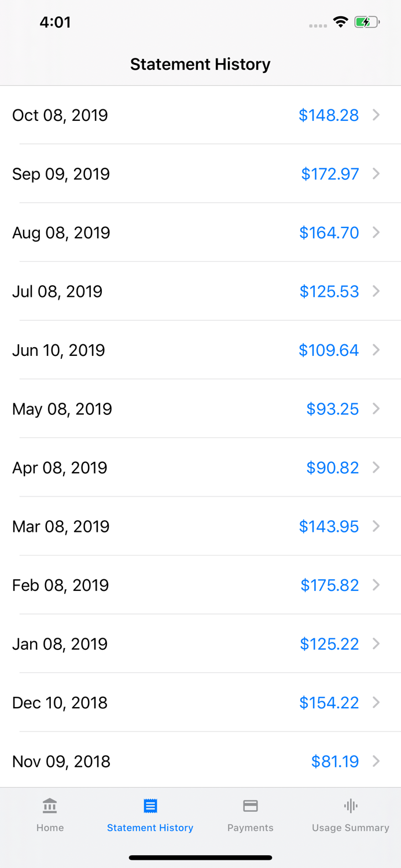
Task: Tap the Payments card icon
Action: [251, 806]
